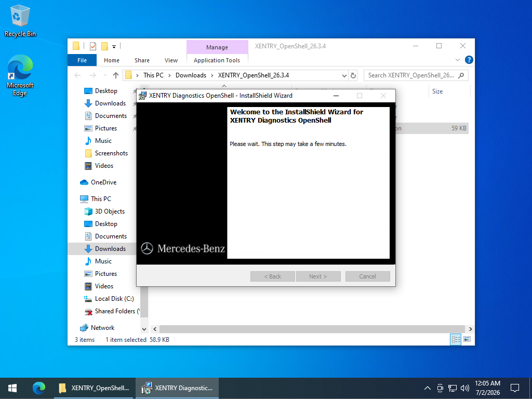Click navigation pane scroll down arrow
This screenshot has width=532, height=399.
pyautogui.click(x=144, y=329)
